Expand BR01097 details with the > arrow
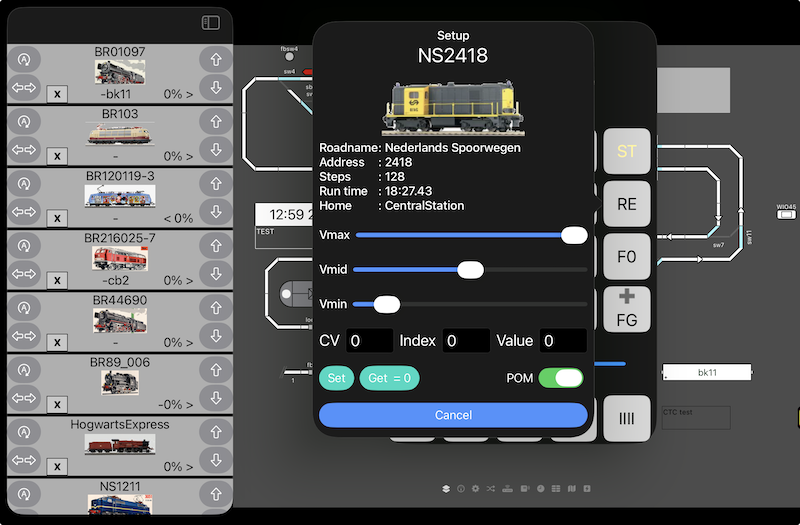This screenshot has height=525, width=800. click(188, 94)
